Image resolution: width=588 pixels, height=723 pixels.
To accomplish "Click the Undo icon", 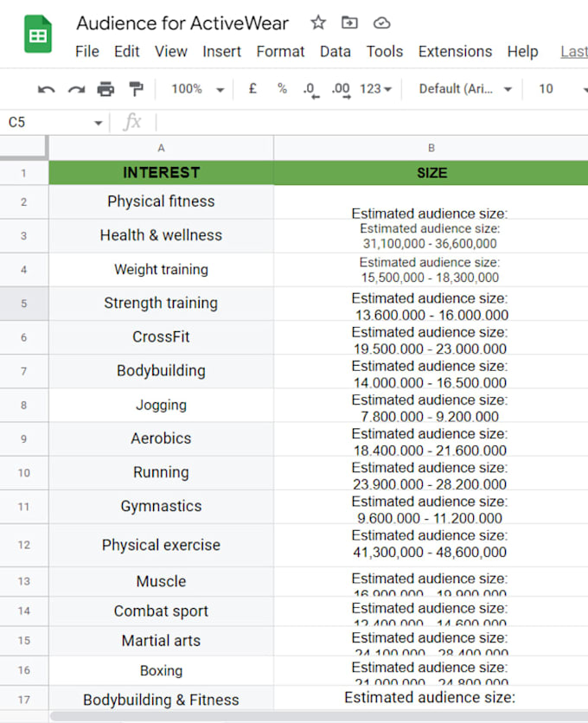I will click(45, 88).
